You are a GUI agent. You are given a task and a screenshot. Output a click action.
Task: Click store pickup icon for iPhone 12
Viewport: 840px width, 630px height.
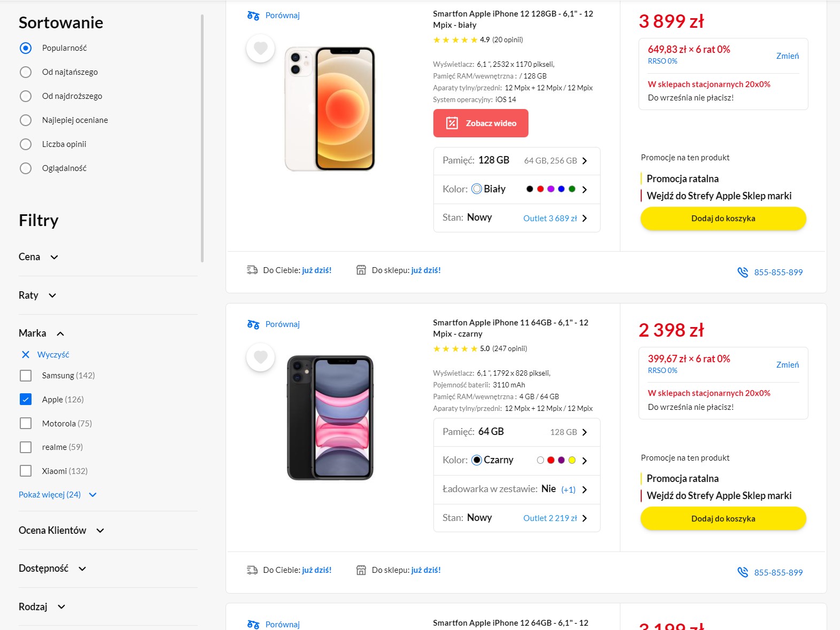tap(361, 270)
